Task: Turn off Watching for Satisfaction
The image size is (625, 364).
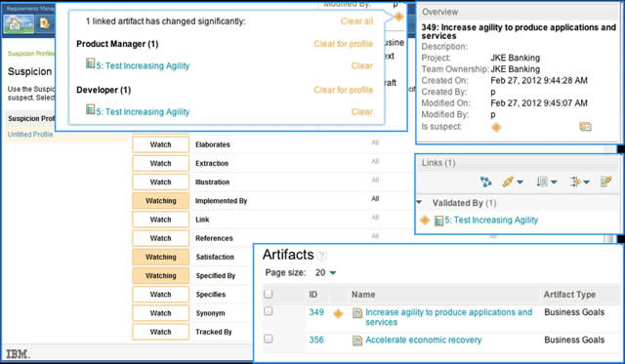Action: click(x=160, y=257)
